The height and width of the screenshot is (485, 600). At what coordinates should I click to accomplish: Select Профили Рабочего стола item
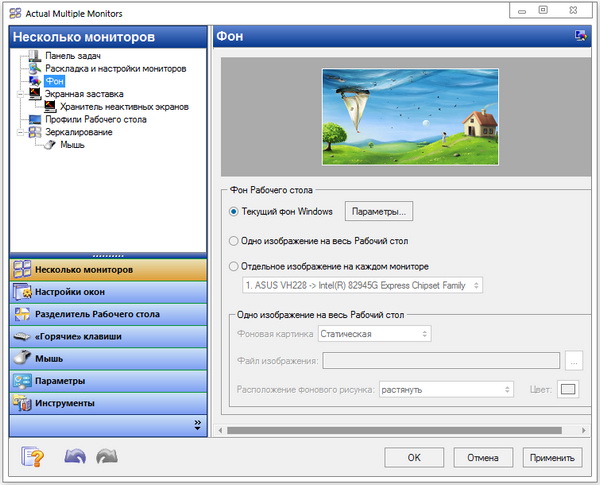96,119
